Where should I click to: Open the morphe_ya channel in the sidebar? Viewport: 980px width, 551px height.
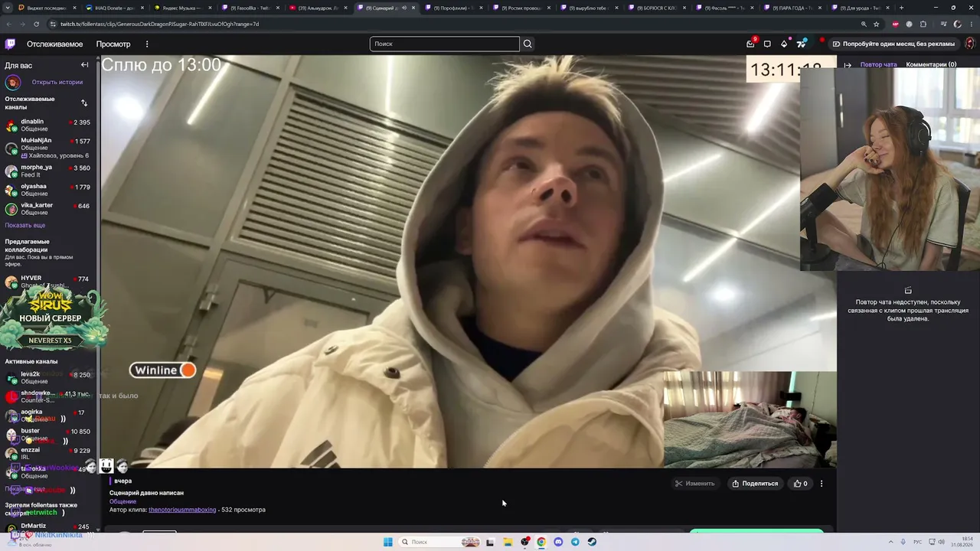[x=48, y=171]
